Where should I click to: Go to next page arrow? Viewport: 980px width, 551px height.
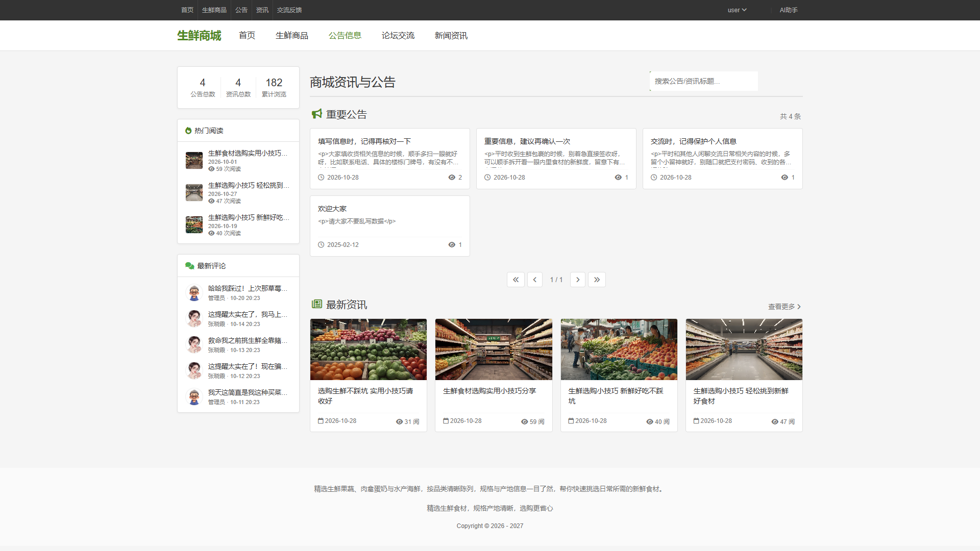[578, 280]
